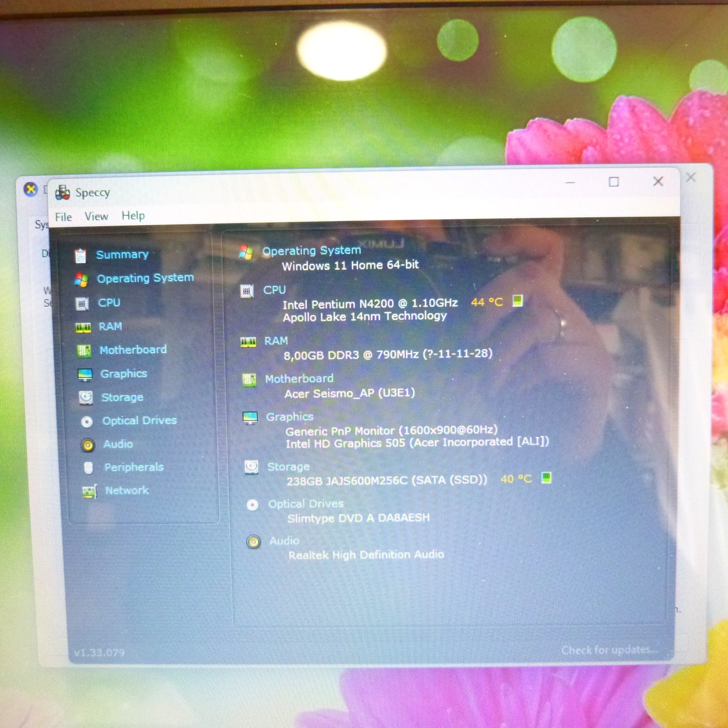Select Operating System in the sidebar

click(x=146, y=278)
